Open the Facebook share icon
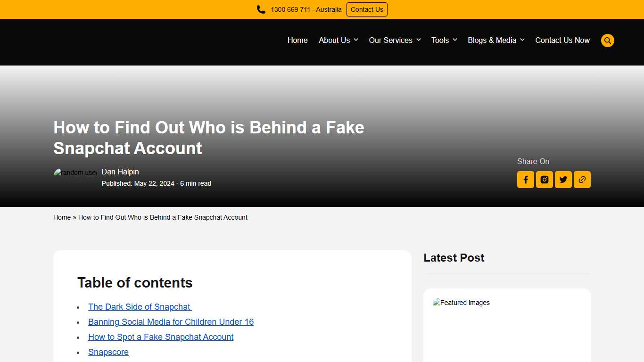The width and height of the screenshot is (644, 362). (525, 180)
